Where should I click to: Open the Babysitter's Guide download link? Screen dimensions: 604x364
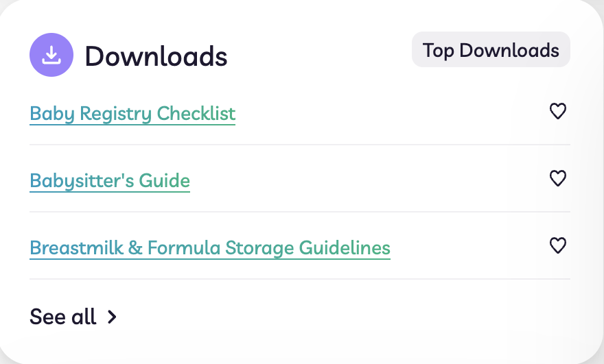point(110,181)
